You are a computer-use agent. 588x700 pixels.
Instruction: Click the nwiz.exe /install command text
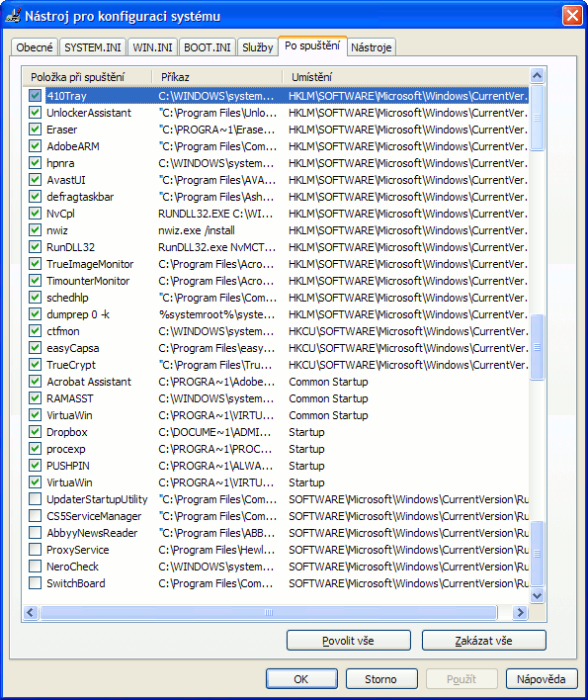[197, 230]
